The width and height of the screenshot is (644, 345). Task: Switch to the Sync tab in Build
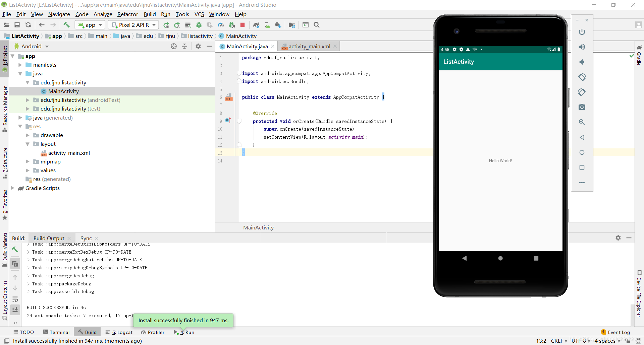86,238
